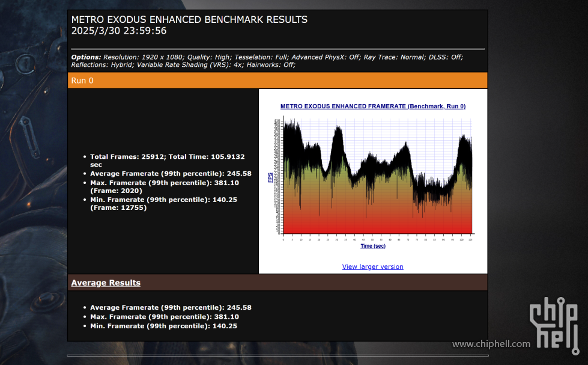Click Average Results Min. Framerate 140.25
Viewport: 588px width, 365px height.
163,326
